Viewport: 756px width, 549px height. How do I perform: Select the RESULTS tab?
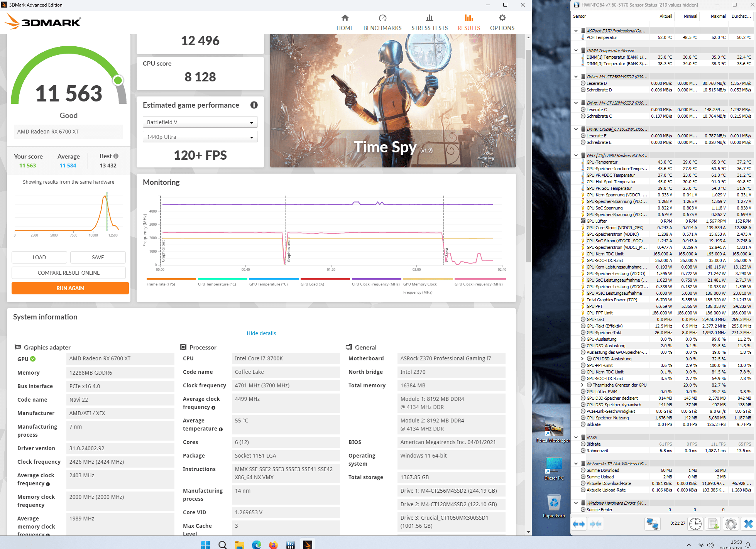point(468,23)
